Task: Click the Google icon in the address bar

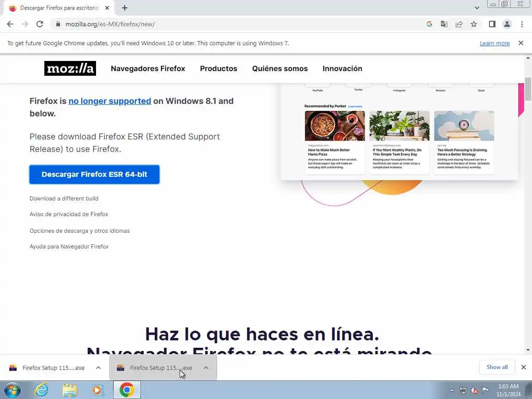Action: click(x=429, y=24)
